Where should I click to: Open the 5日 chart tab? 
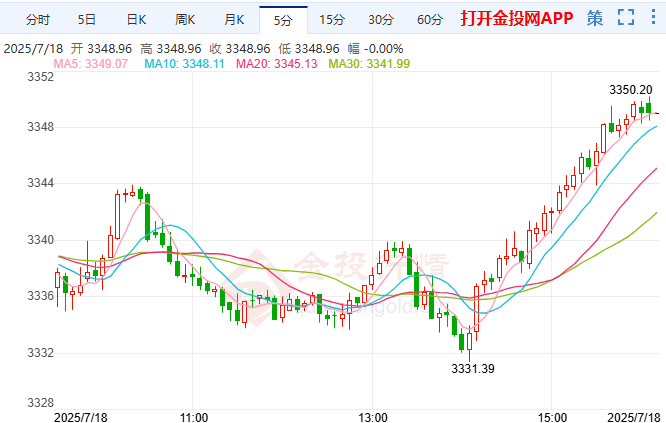tap(87, 20)
